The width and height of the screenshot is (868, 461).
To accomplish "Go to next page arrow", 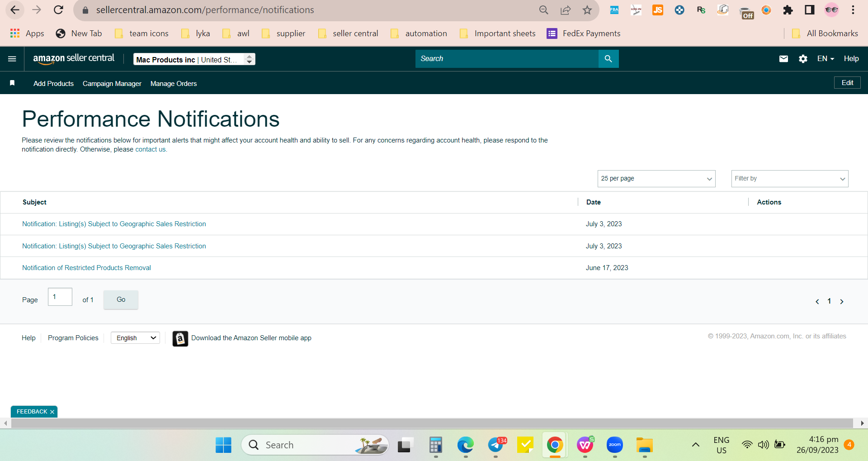I will tap(841, 301).
